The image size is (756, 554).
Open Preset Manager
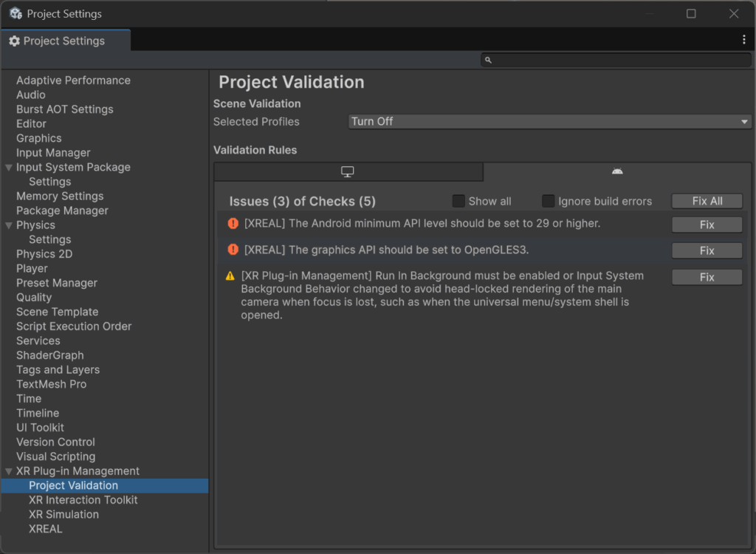coord(57,283)
